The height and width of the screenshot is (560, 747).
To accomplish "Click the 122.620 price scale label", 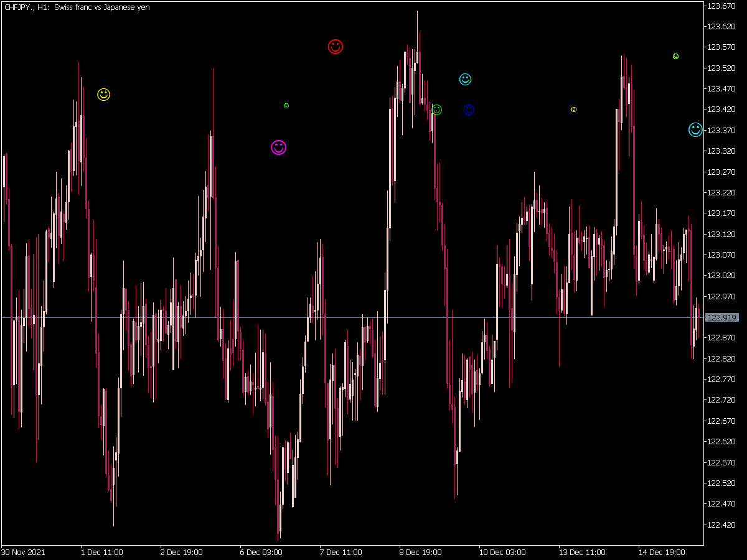I will pos(722,442).
